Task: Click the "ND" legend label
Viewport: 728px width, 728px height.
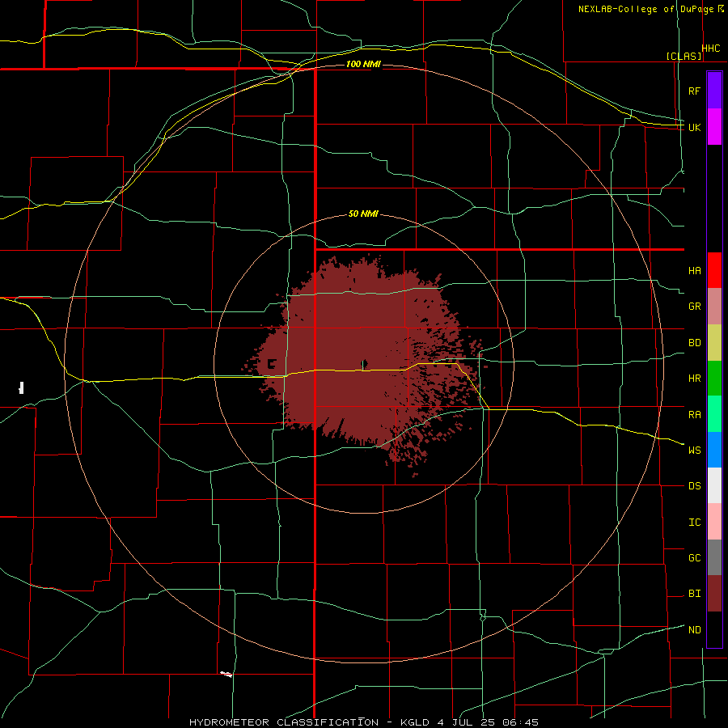Action: (695, 630)
